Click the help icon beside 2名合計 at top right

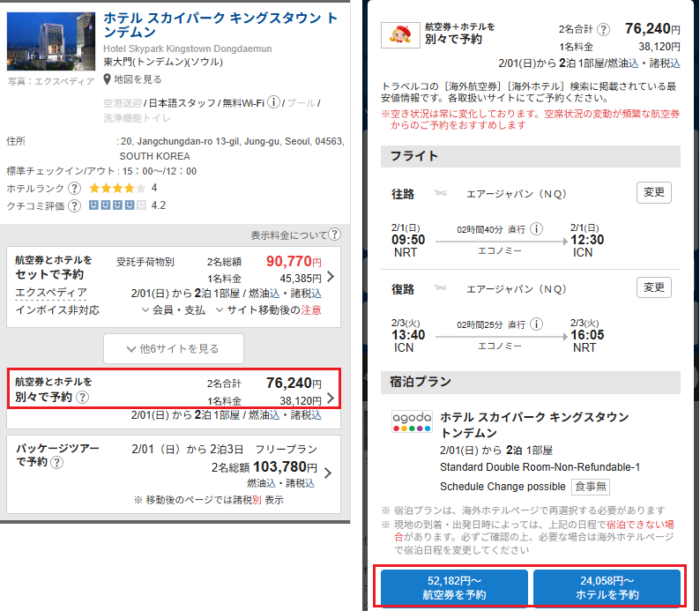coord(603,30)
